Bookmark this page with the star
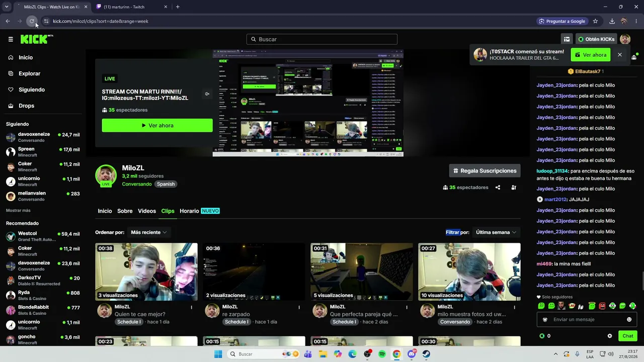The height and width of the screenshot is (362, 644). pyautogui.click(x=595, y=21)
